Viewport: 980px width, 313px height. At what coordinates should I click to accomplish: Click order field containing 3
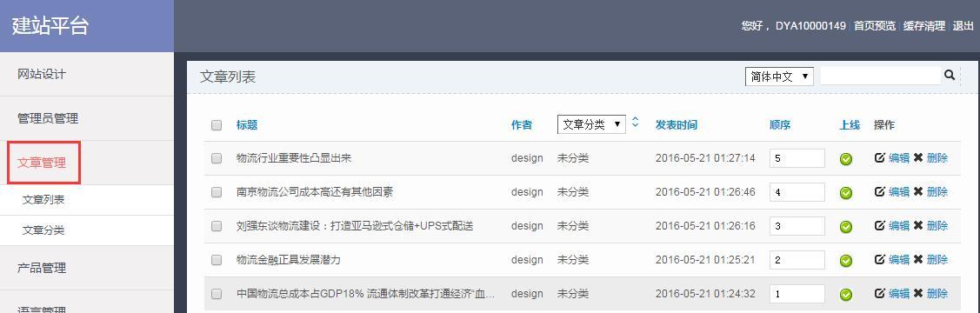pos(797,225)
